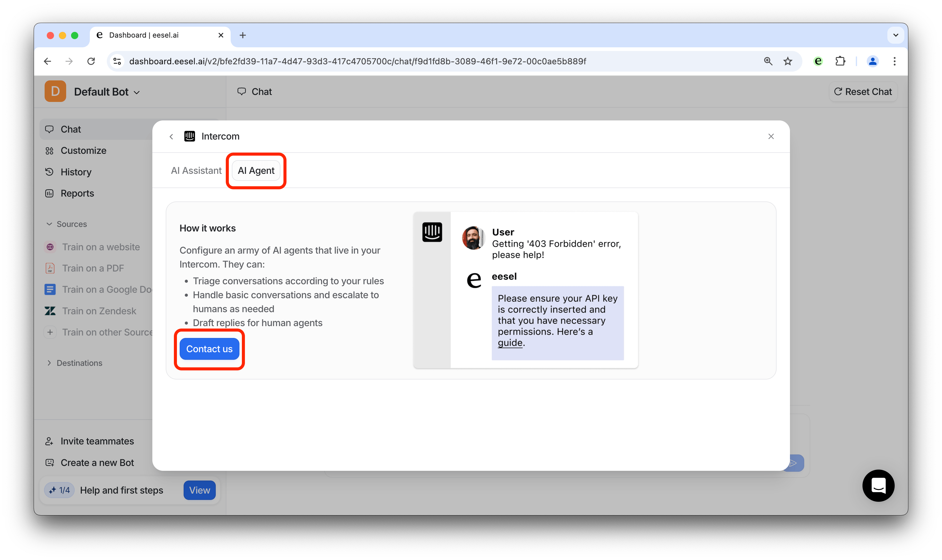942x560 pixels.
Task: Collapse the Sources section
Action: (x=66, y=224)
